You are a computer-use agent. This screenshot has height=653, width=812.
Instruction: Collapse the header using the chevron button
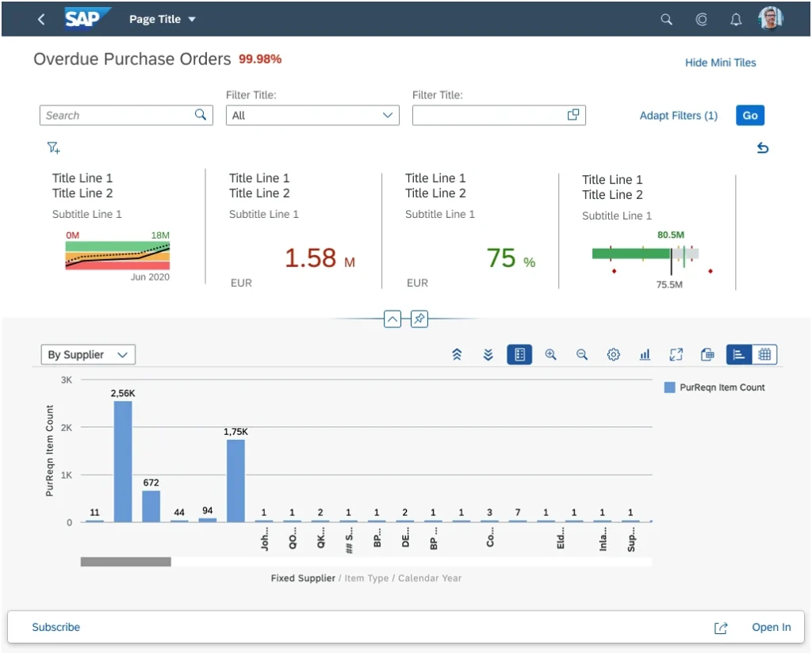click(392, 319)
